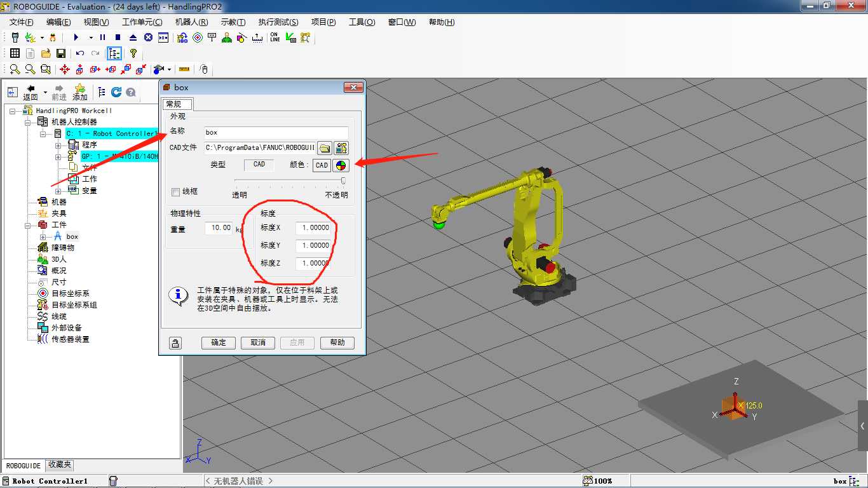This screenshot has width=868, height=488.
Task: Toggle the navigation tree view icon
Action: 115,53
